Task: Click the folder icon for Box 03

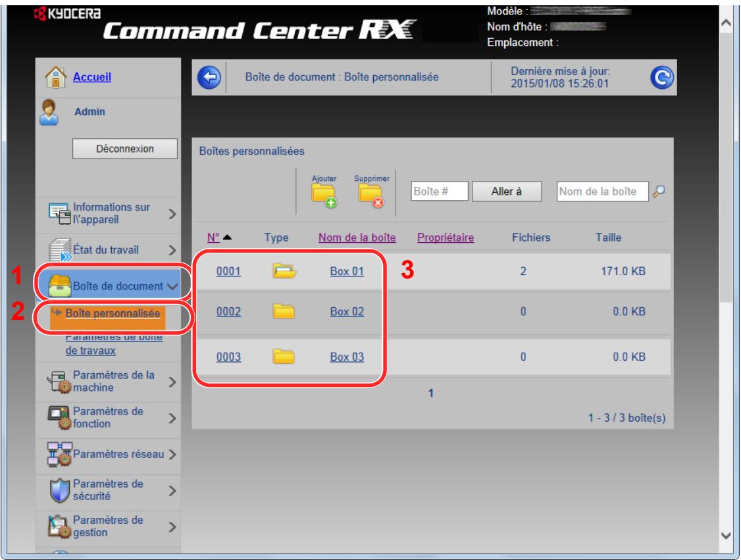Action: [x=284, y=357]
